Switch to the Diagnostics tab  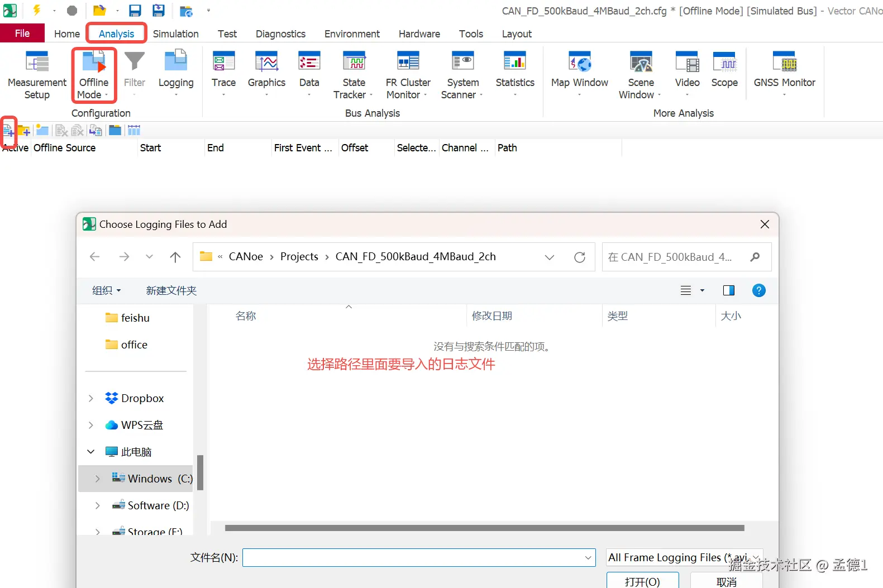[x=280, y=34]
